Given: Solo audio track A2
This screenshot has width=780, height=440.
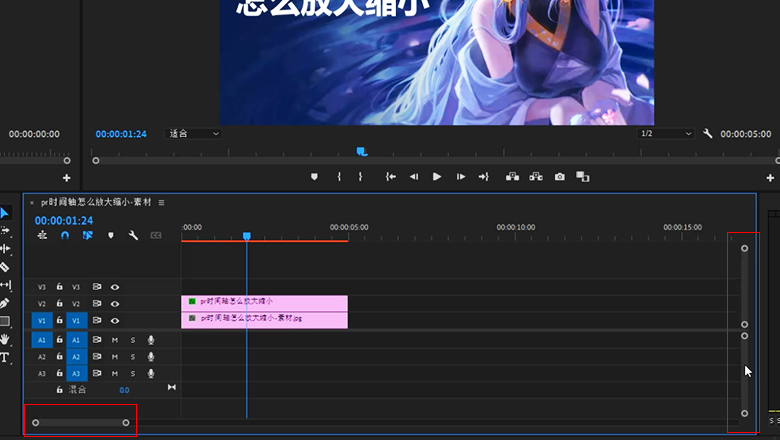Looking at the screenshot, I should pyautogui.click(x=132, y=356).
